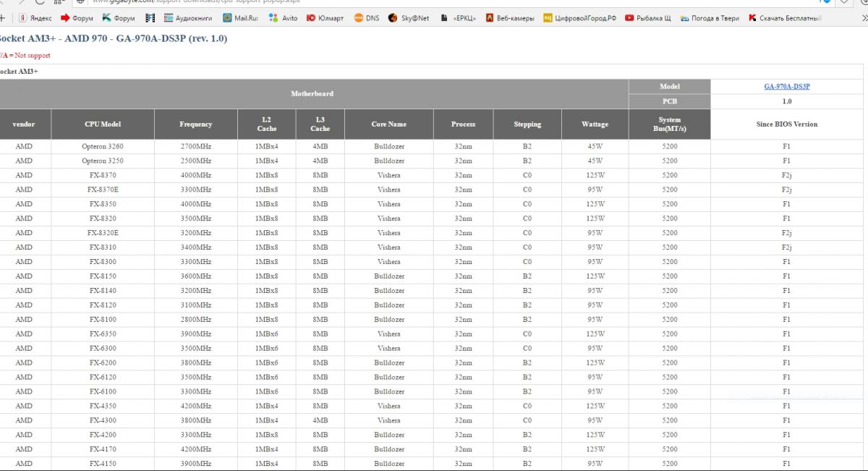The image size is (868, 471).
Task: Open the Юлмарт bookmark
Action: [x=328, y=18]
